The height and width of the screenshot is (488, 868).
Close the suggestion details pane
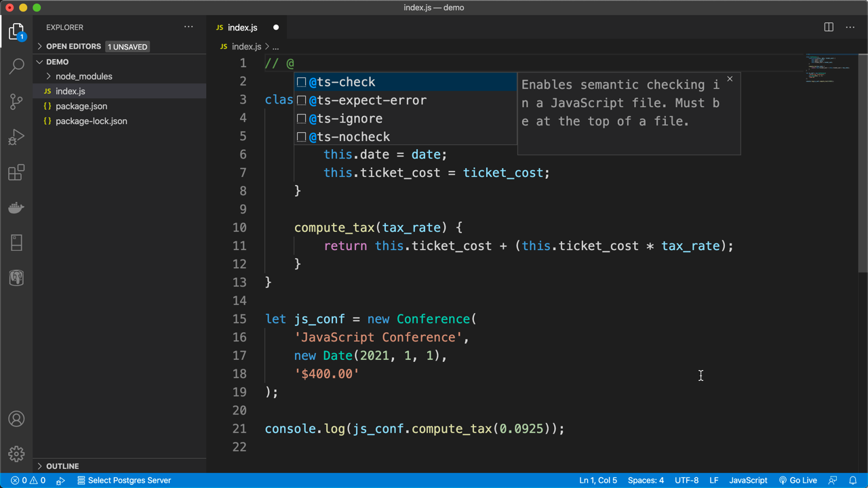coord(730,79)
